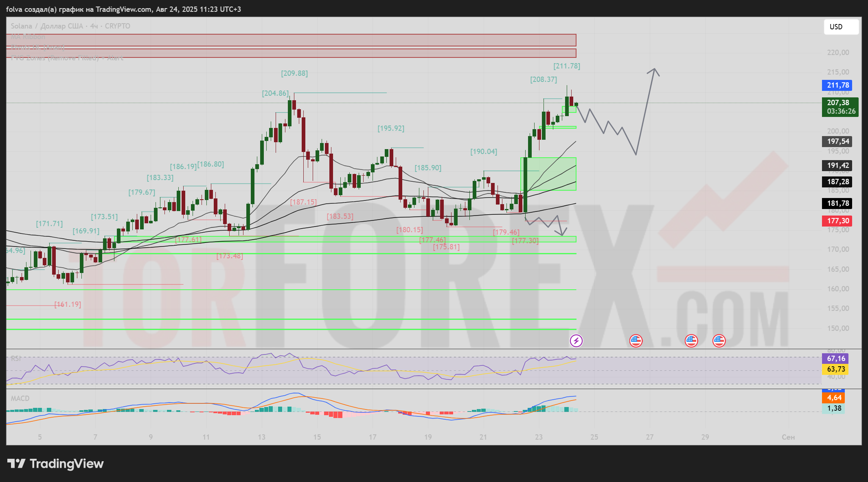This screenshot has height=482, width=868.
Task: Click the red 177,30 price label
Action: (x=837, y=221)
